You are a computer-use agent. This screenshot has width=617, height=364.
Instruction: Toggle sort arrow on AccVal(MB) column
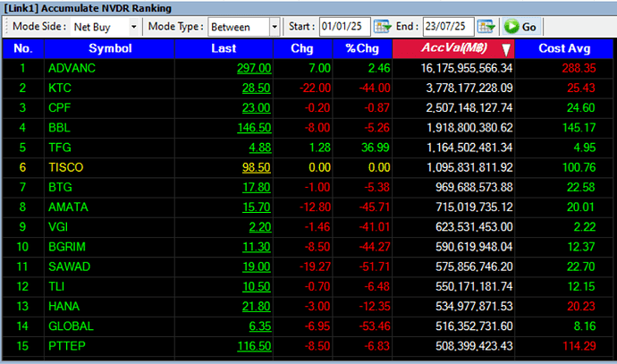(506, 49)
